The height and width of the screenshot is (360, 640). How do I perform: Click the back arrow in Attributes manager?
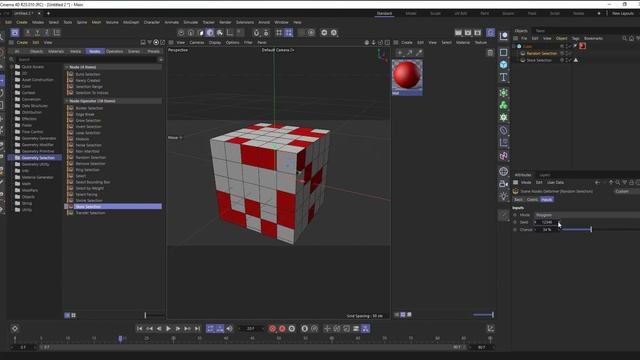598,182
